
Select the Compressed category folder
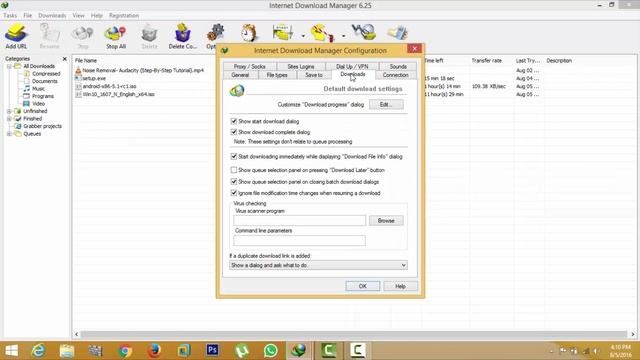pos(46,73)
